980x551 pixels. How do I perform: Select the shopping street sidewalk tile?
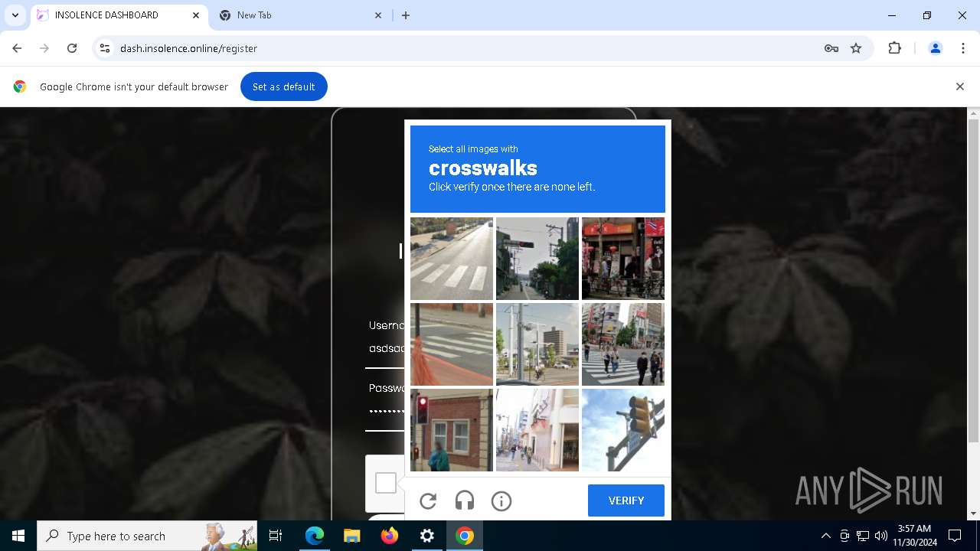pos(537,430)
